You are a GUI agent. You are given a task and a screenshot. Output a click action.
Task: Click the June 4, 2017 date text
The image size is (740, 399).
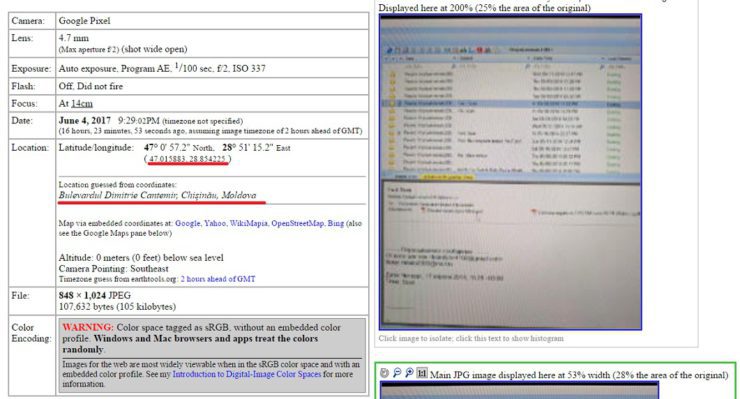(x=84, y=120)
